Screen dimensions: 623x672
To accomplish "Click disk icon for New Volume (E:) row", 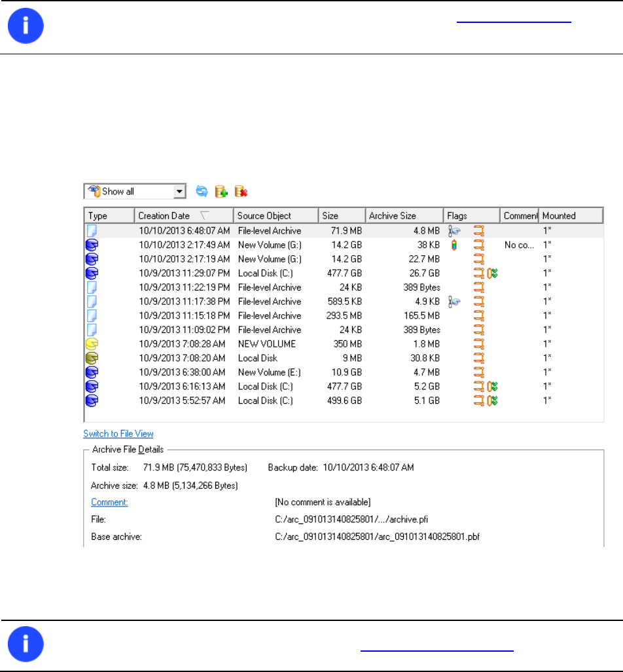I will tap(92, 372).
